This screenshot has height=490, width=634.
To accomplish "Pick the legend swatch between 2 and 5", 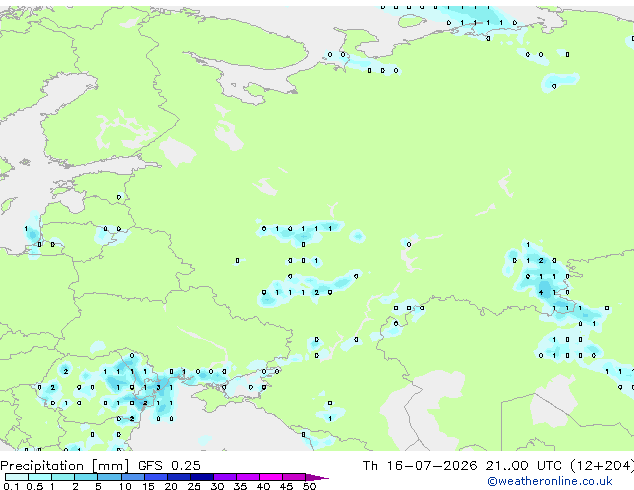I will click(86, 477).
